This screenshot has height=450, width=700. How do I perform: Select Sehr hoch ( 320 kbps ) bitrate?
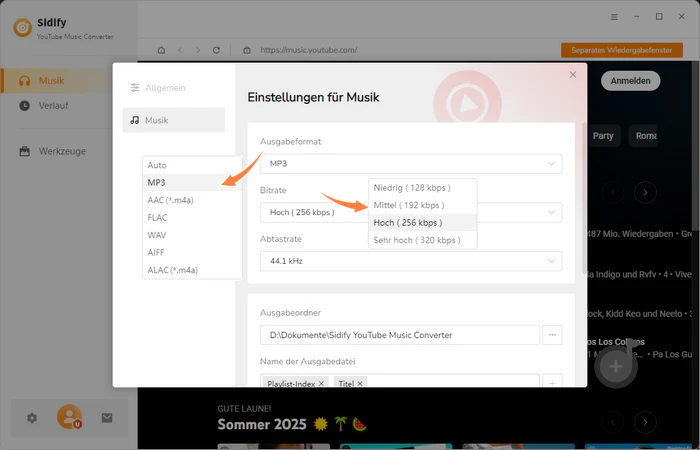(x=422, y=240)
